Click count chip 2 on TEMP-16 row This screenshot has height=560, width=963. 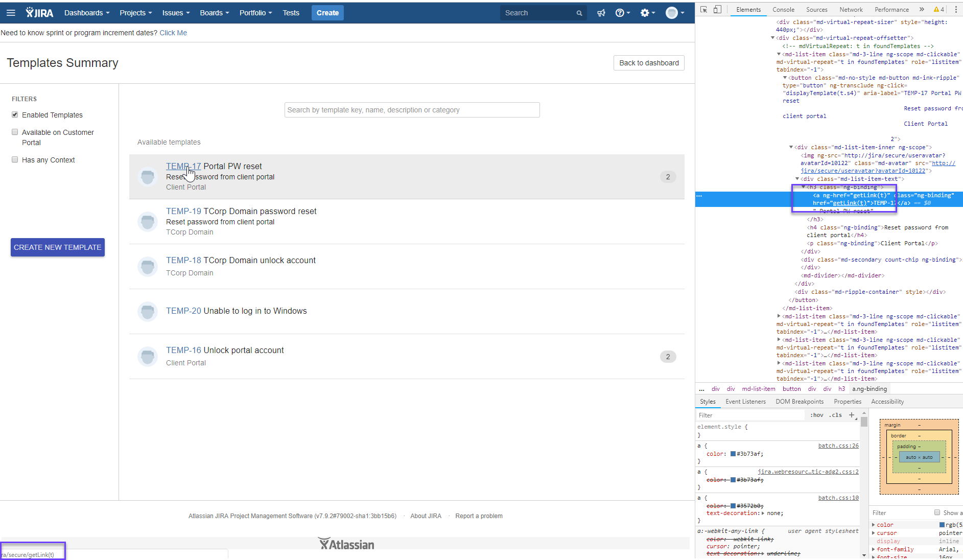668,357
